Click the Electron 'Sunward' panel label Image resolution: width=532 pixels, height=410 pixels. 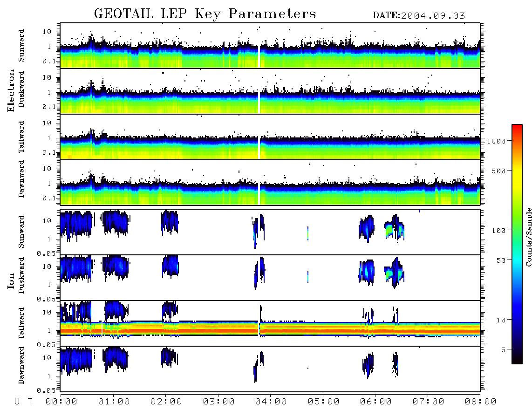pos(21,46)
